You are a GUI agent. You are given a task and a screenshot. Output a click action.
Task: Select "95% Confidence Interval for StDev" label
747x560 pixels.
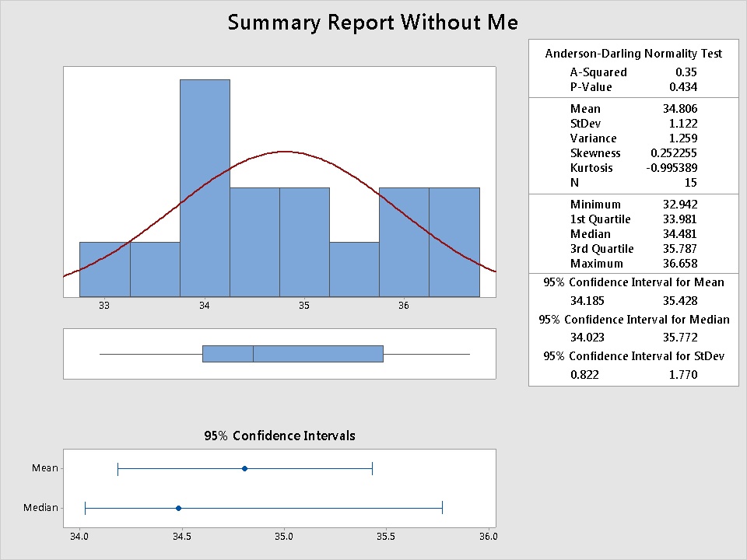[x=633, y=356]
